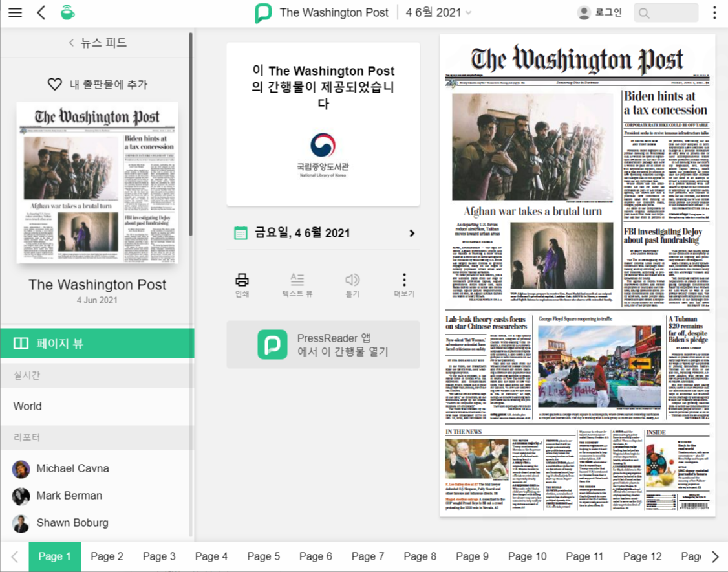Click the A Tubman $20 headline
This screenshot has height=572, width=728.
[688, 329]
